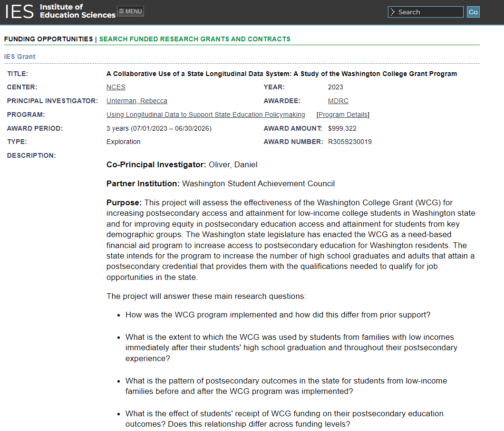
Task: Open Funding Opportunities heading link
Action: point(48,39)
